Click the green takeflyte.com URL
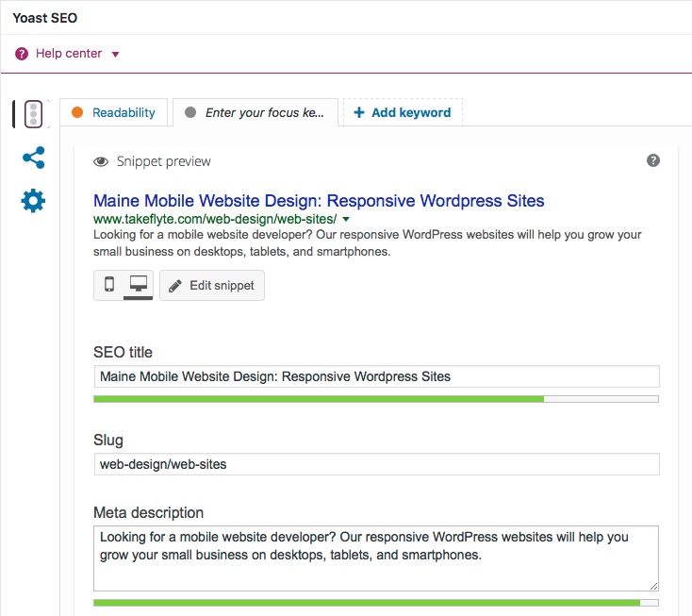The height and width of the screenshot is (616, 692). (215, 219)
